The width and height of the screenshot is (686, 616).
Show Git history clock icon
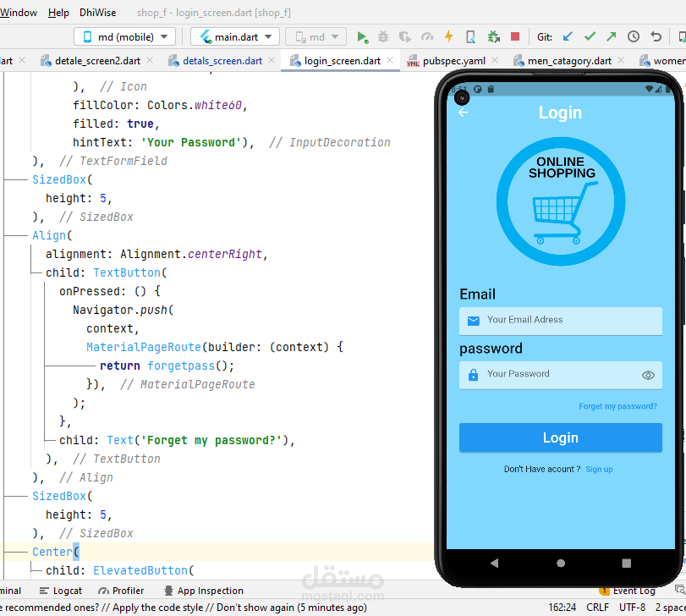tap(634, 36)
